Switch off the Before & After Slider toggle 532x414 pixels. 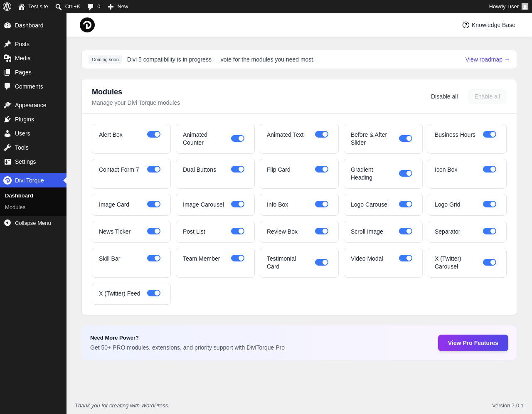pyautogui.click(x=406, y=138)
